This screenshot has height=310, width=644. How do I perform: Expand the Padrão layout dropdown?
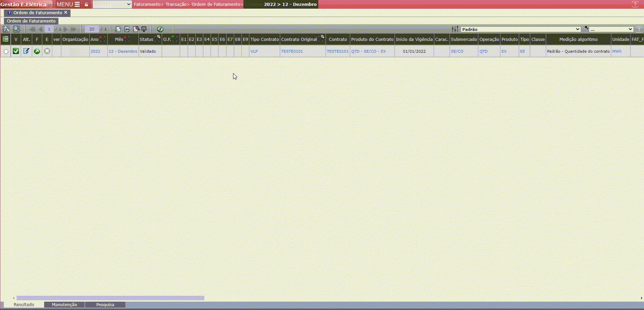520,29
